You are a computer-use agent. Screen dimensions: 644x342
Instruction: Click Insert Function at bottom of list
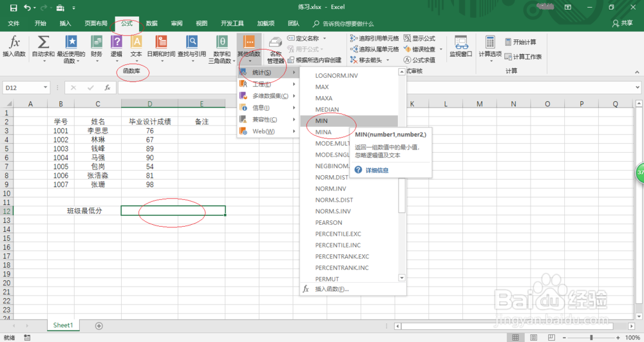pos(332,289)
